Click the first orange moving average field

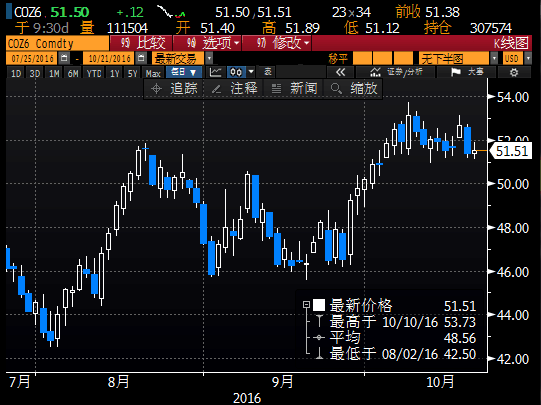tap(362, 58)
